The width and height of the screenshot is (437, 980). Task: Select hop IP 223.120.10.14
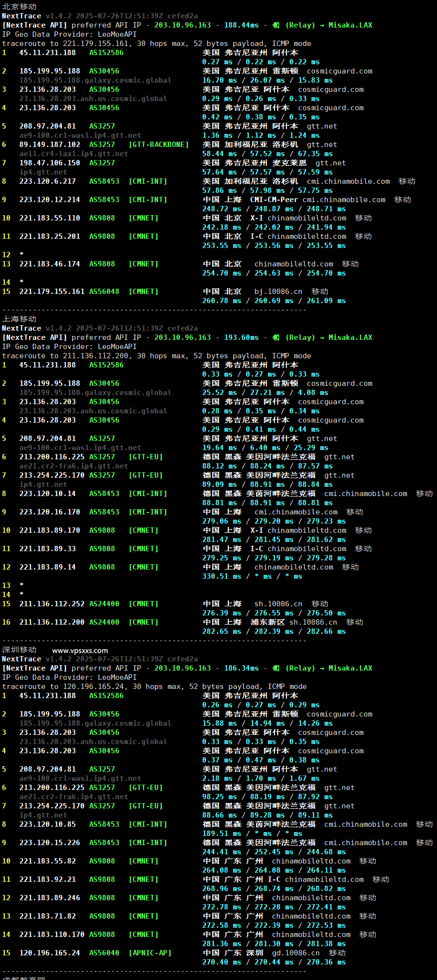pyautogui.click(x=47, y=494)
